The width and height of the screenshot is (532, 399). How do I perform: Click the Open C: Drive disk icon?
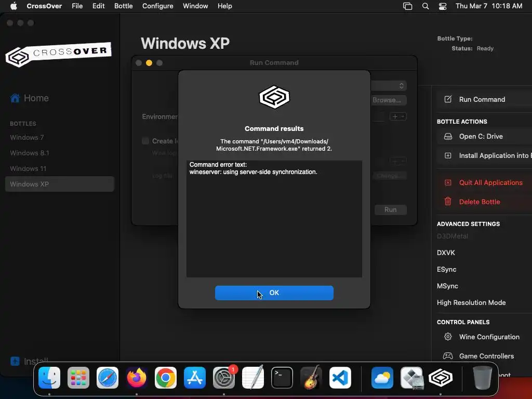(x=448, y=137)
